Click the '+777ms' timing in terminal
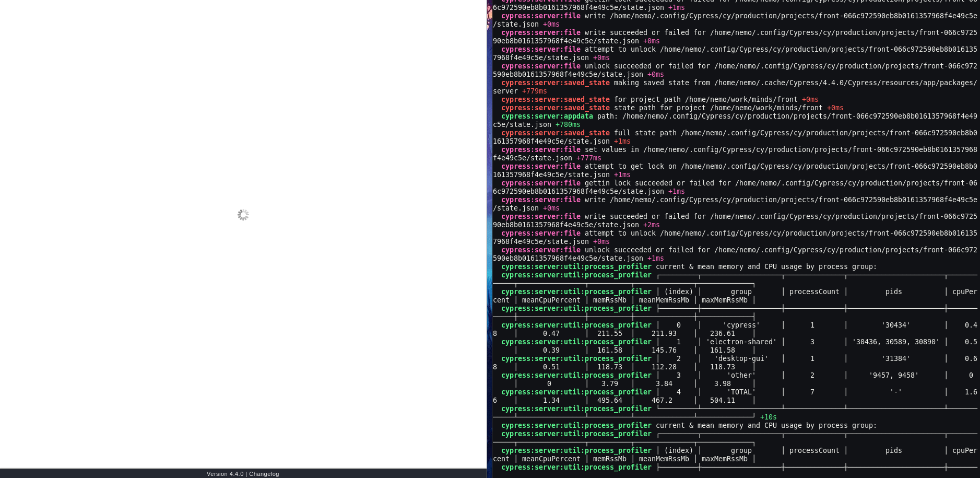 coord(588,158)
